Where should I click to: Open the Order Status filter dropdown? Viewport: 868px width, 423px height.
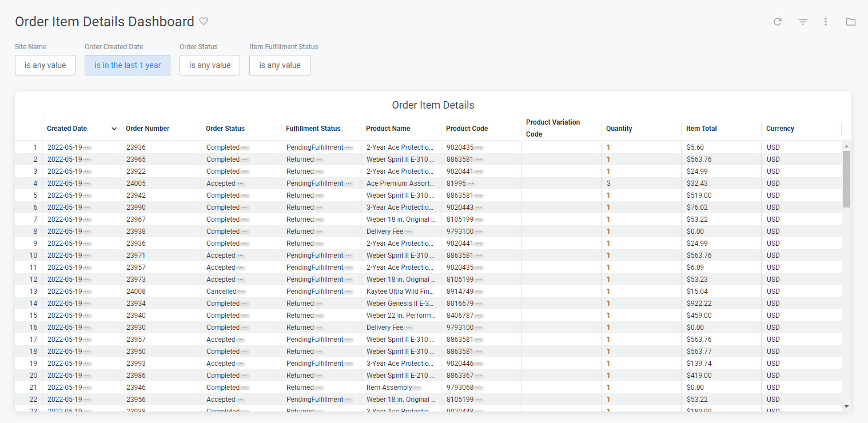pos(209,65)
